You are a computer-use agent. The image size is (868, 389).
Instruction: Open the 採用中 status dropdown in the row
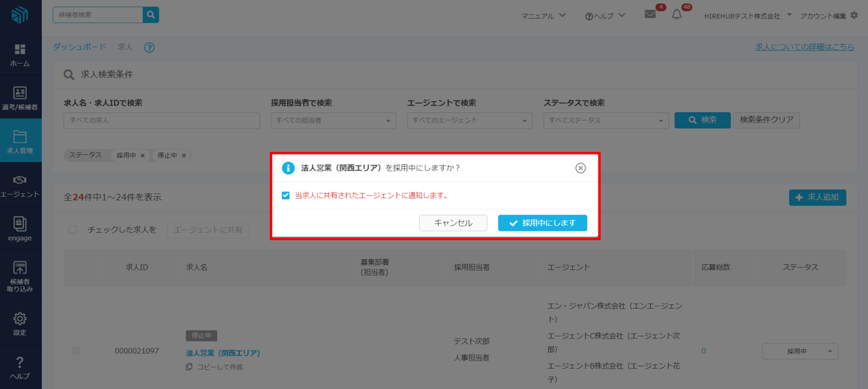[x=800, y=351]
